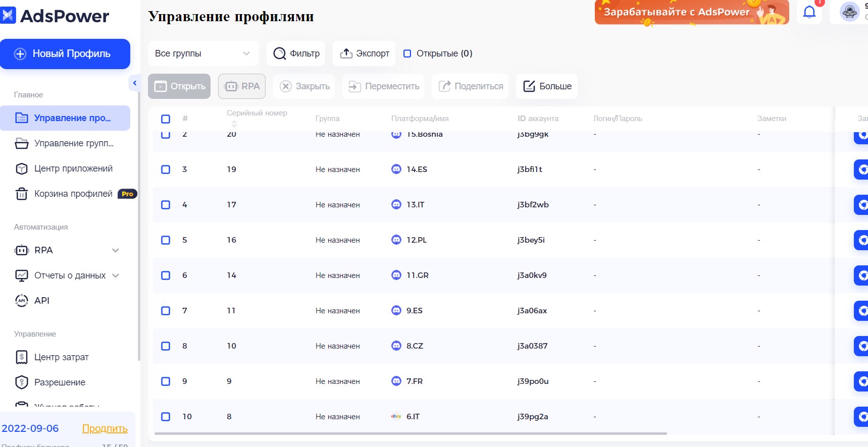Open the notifications bell
This screenshot has height=447, width=868.
[809, 12]
